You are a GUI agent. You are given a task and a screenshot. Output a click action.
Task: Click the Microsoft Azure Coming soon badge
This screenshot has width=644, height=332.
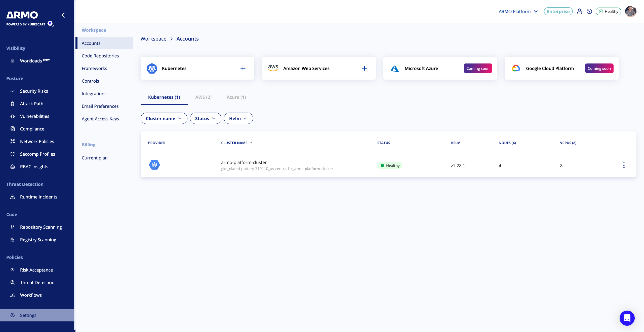click(x=478, y=68)
